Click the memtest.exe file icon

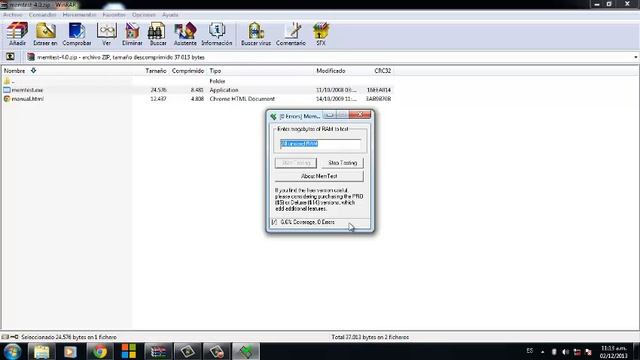7,90
